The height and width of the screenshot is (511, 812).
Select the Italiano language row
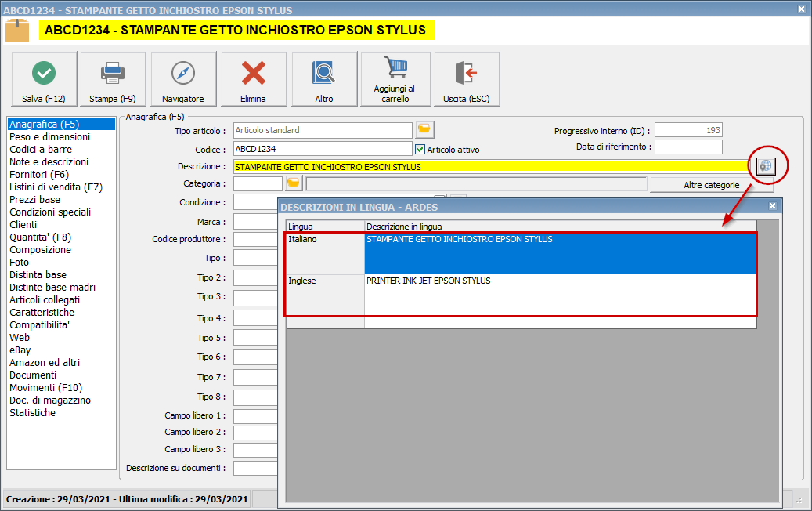coord(521,253)
